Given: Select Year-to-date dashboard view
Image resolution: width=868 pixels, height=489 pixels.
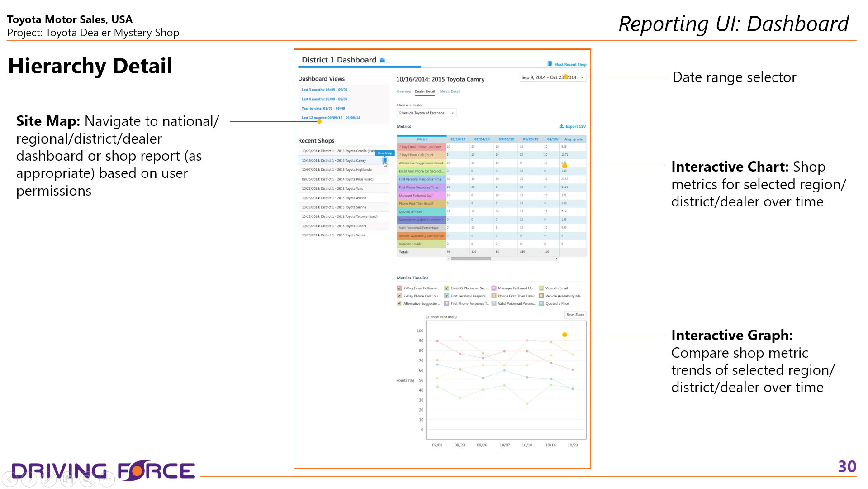Looking at the screenshot, I should (323, 109).
